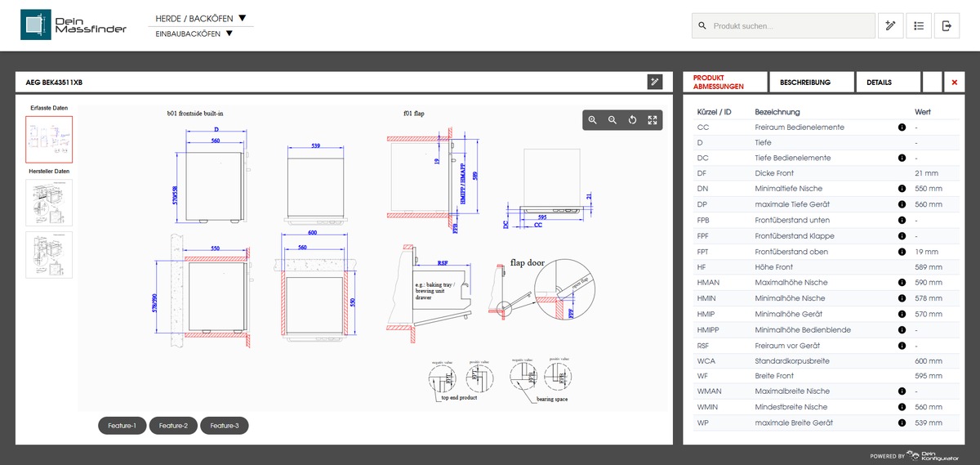Open the Powered by Dein Konfigurator link
Viewport: 980px width, 465px height.
pyautogui.click(x=915, y=456)
